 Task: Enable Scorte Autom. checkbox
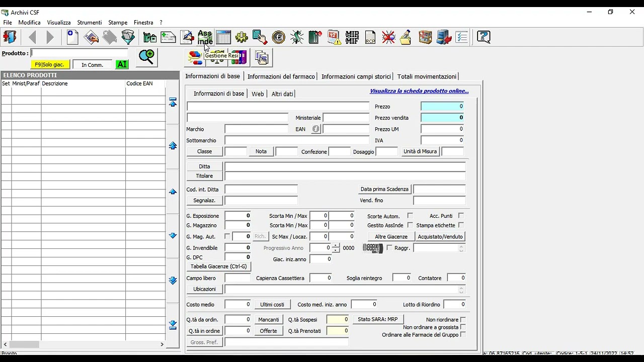(x=410, y=216)
